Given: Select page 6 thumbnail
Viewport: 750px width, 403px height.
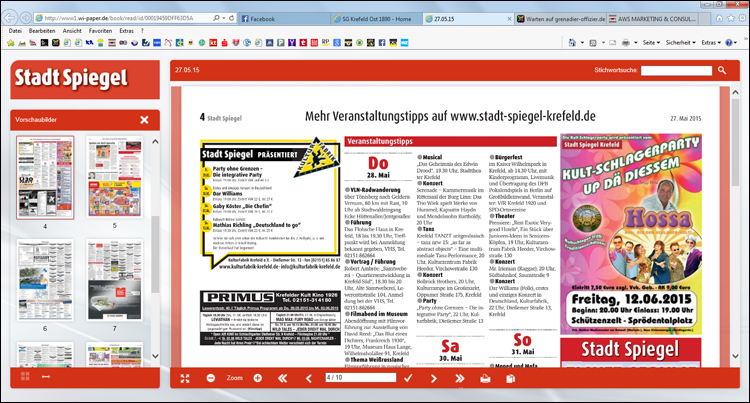Looking at the screenshot, I should 45,280.
